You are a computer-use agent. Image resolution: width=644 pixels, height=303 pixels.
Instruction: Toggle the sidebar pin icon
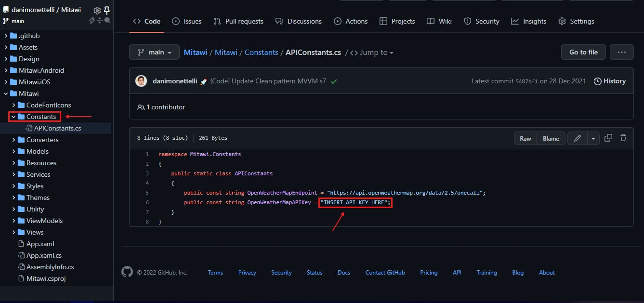(x=107, y=10)
